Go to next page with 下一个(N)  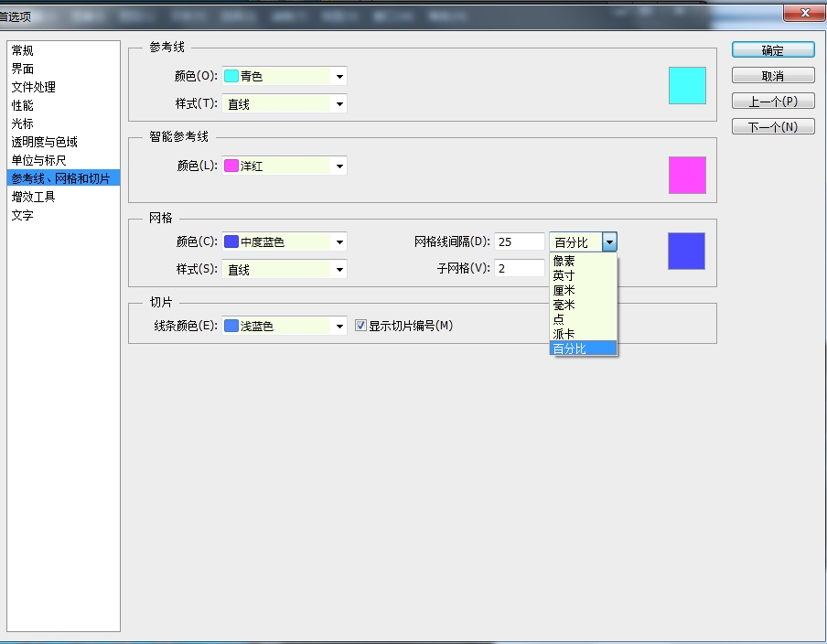773,126
